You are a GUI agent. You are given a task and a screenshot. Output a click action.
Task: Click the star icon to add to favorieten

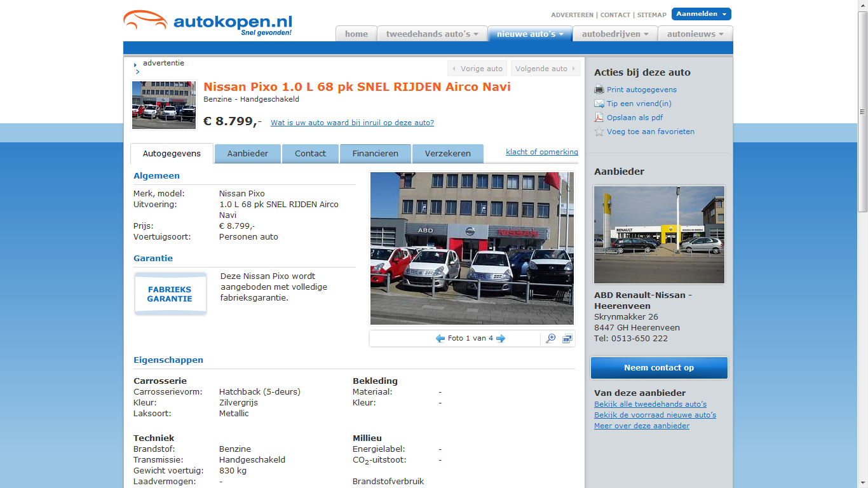[599, 132]
